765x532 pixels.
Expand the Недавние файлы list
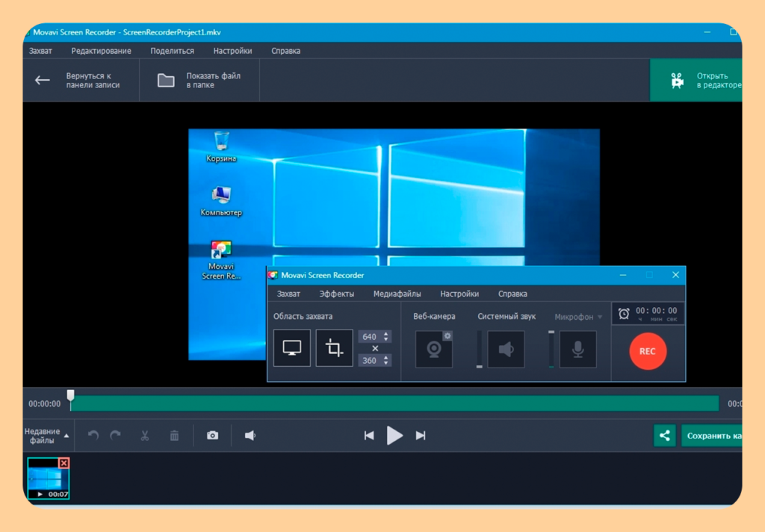[47, 436]
